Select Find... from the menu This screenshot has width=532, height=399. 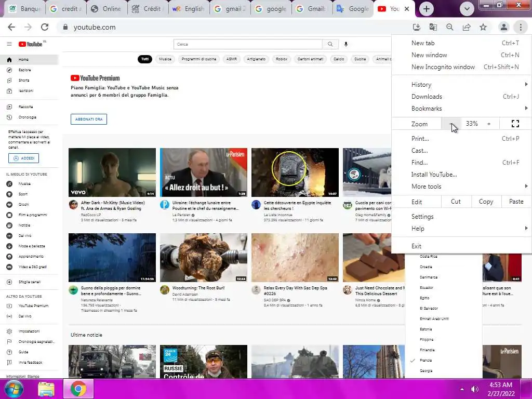[462, 163]
